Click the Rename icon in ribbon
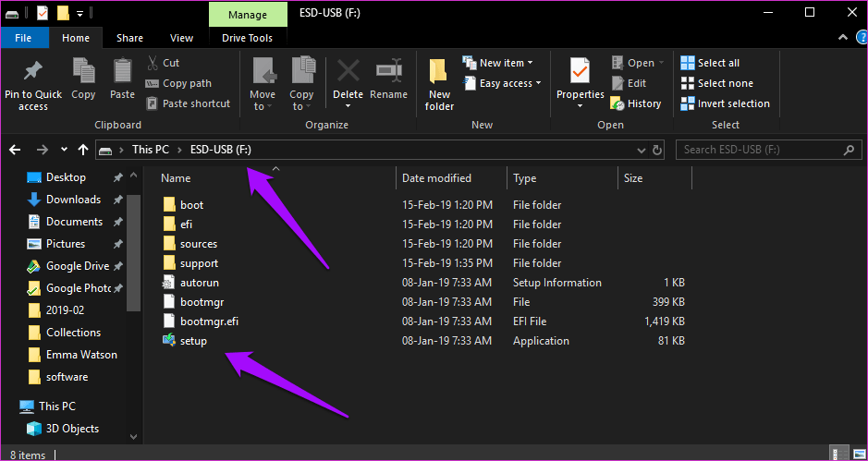The width and height of the screenshot is (868, 461). pyautogui.click(x=388, y=72)
